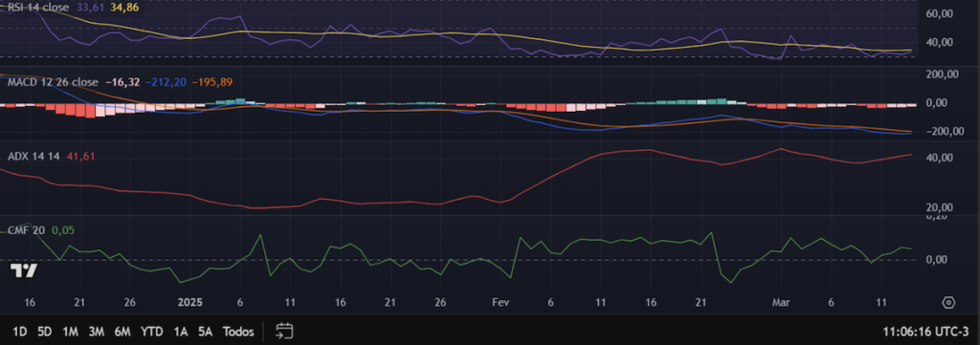This screenshot has height=345, width=980.
Task: Click the CMF 20 indicator label
Action: 26,230
